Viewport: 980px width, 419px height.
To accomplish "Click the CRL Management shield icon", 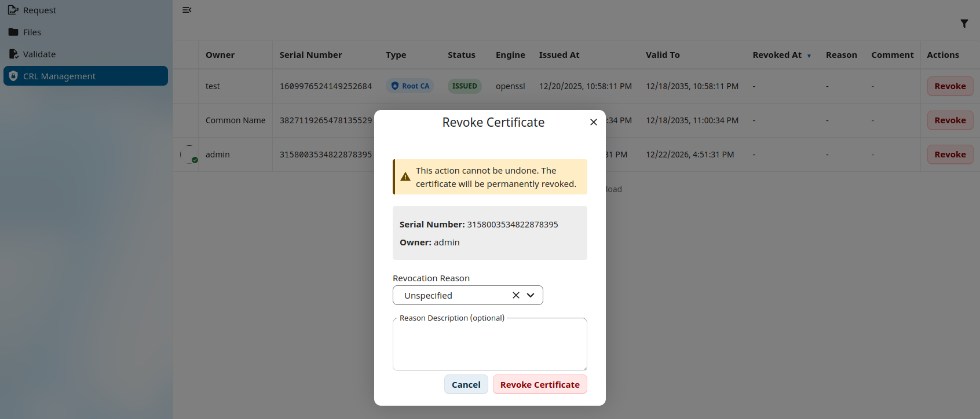I will click(x=13, y=76).
